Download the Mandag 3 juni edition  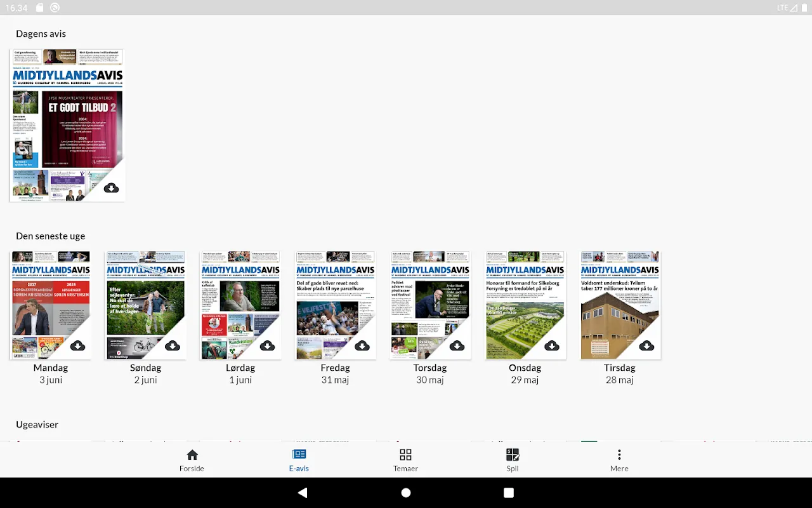[x=77, y=345]
